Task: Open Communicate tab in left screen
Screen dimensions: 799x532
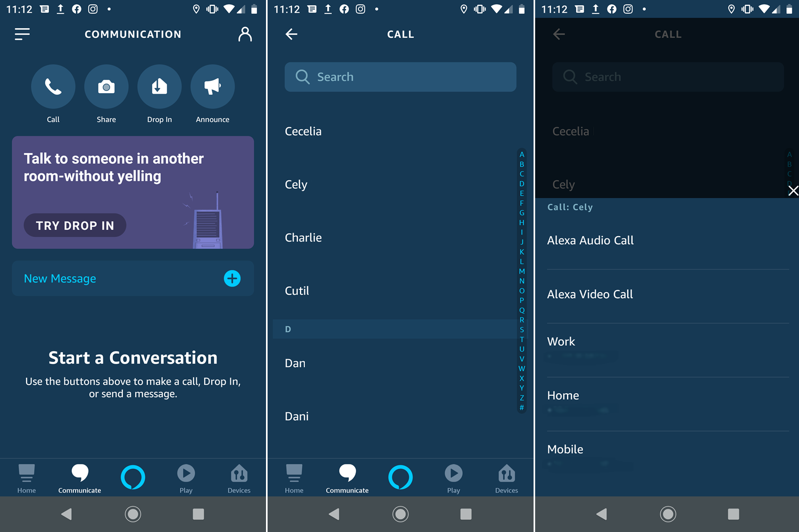Action: 80,478
